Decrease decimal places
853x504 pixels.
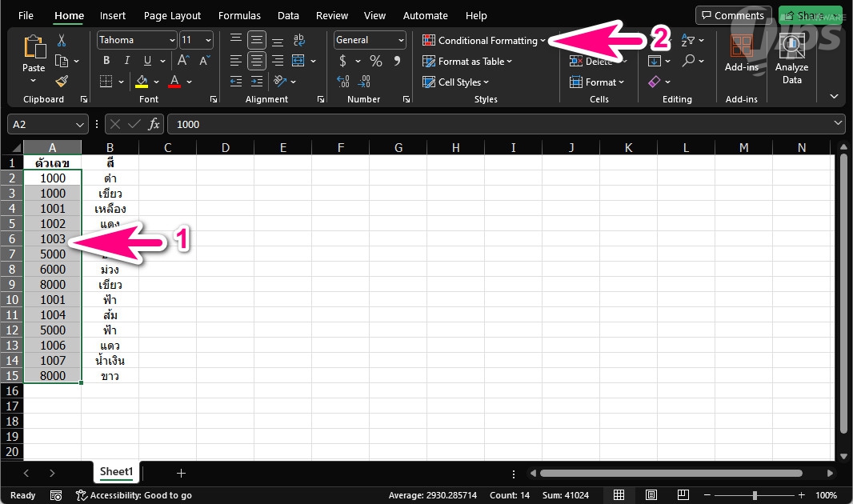pyautogui.click(x=364, y=82)
